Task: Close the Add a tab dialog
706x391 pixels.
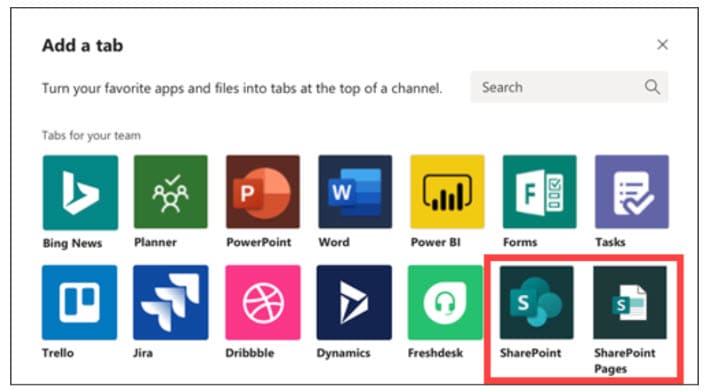Action: click(662, 45)
